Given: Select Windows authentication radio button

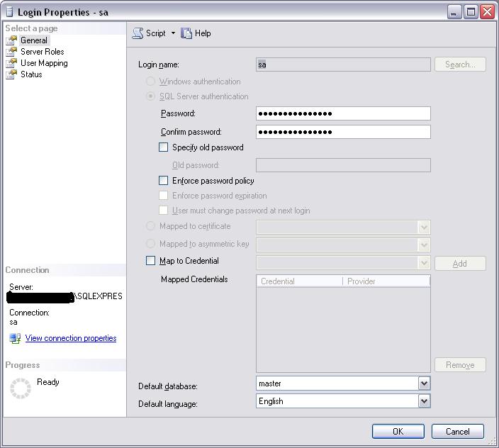Looking at the screenshot, I should pos(150,81).
